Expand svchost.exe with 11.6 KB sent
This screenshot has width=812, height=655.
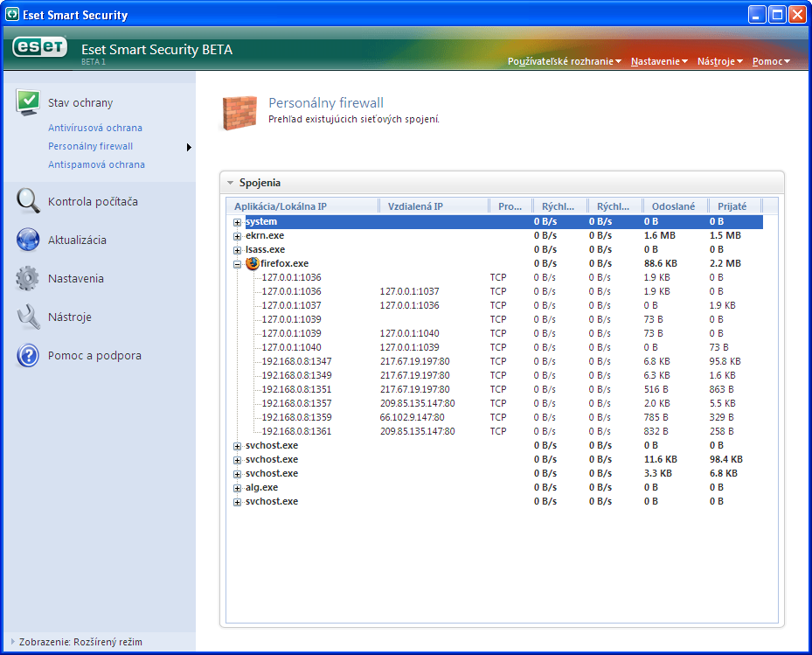pos(237,460)
